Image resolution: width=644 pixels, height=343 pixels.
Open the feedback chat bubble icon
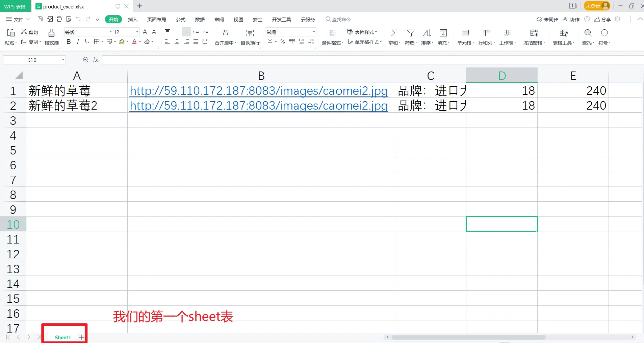[x=587, y=19]
